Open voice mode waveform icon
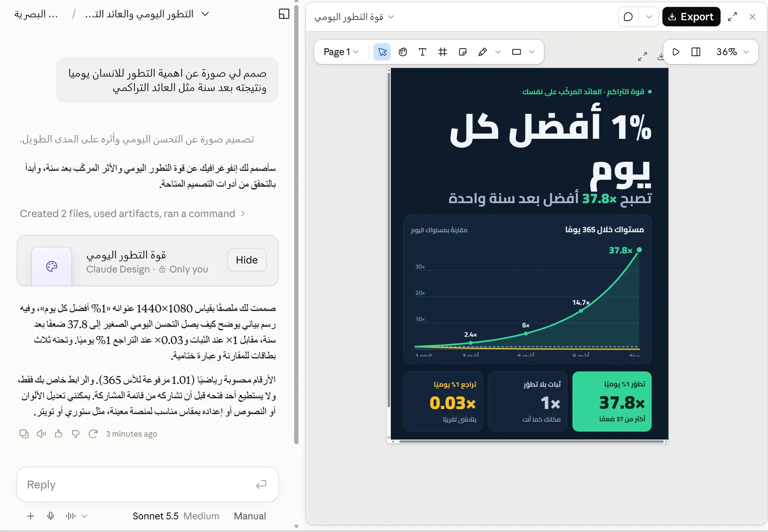This screenshot has height=532, width=768. pos(71,516)
